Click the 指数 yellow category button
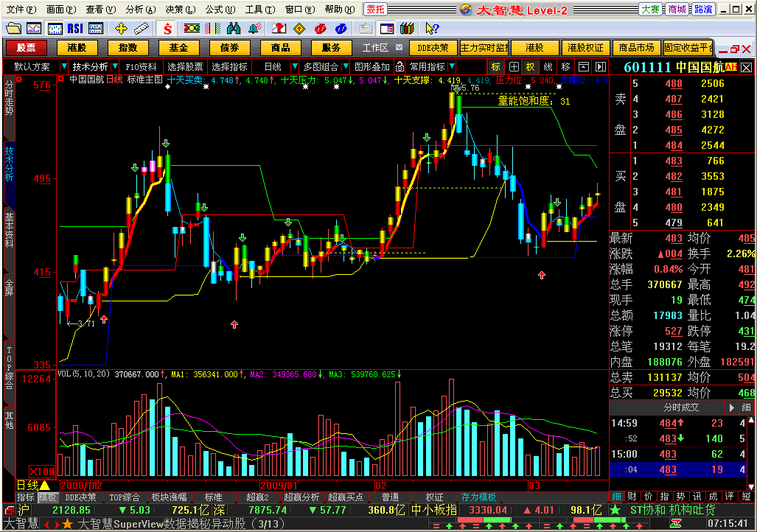This screenshot has width=757, height=532. pyautogui.click(x=128, y=48)
